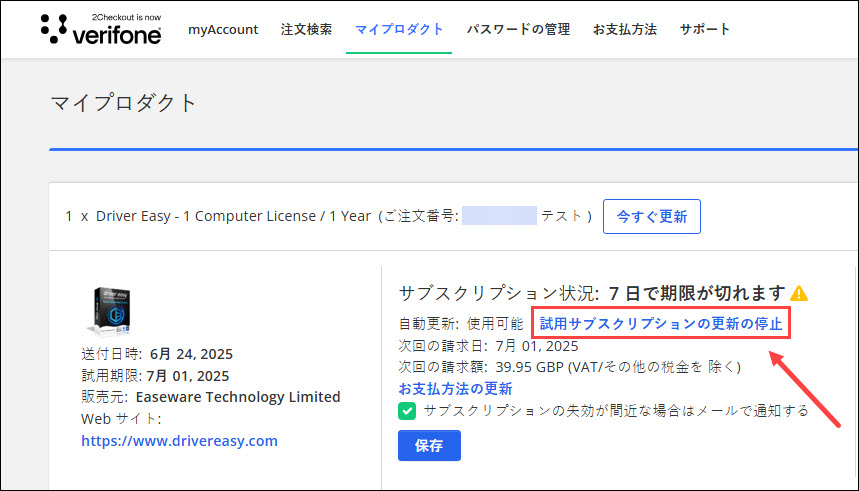Click the 試用期限 7月 01, 2025 text
The image size is (859, 491).
point(155,376)
